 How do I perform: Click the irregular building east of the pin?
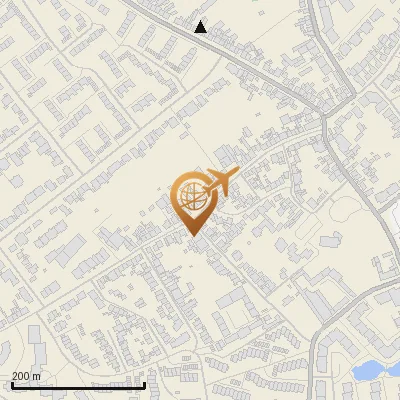click(331, 240)
